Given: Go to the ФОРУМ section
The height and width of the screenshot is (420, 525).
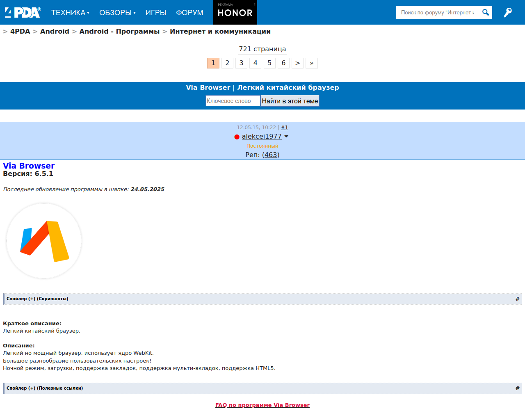Looking at the screenshot, I should (189, 13).
